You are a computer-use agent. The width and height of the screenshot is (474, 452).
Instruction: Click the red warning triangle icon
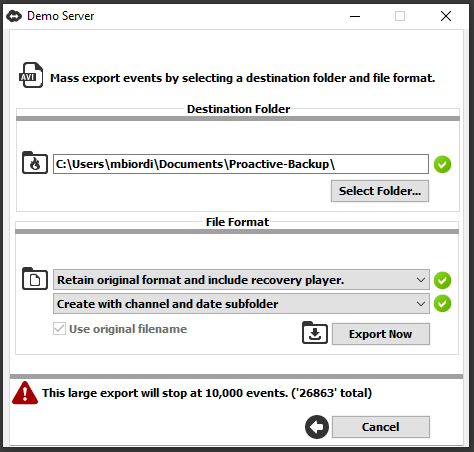25,393
